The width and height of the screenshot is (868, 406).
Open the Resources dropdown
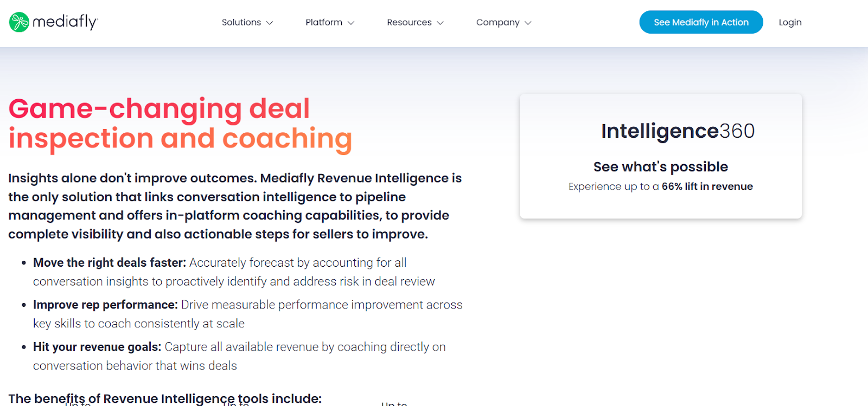click(441, 23)
